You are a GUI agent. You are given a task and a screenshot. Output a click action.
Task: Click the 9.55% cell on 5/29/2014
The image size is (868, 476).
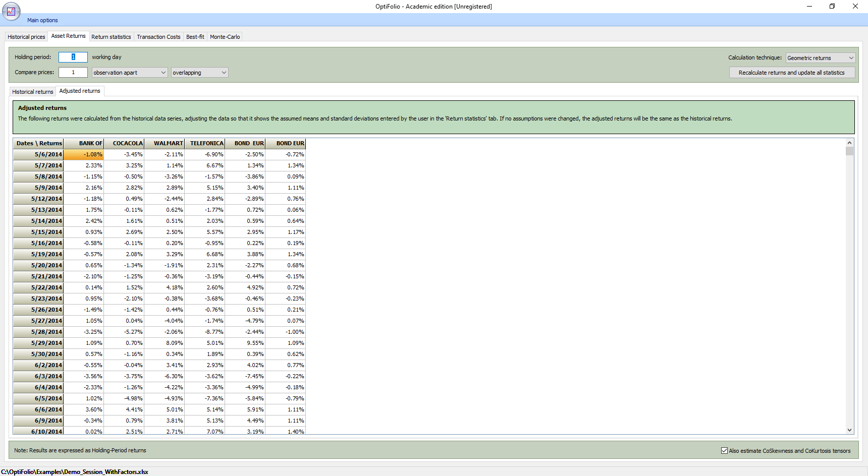pos(245,343)
